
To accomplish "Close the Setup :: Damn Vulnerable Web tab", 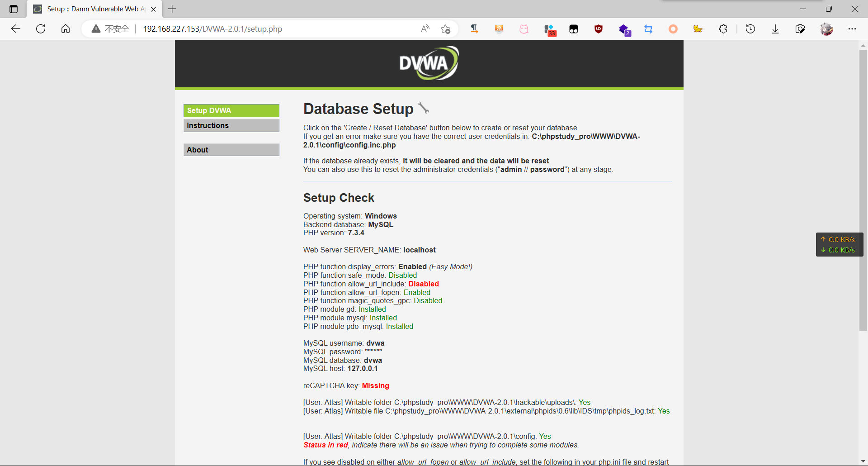I will coord(154,9).
